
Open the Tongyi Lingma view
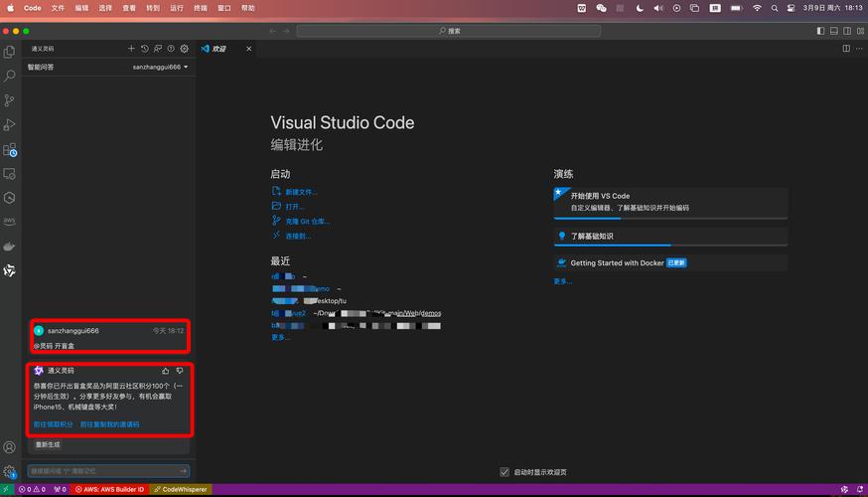(x=9, y=270)
